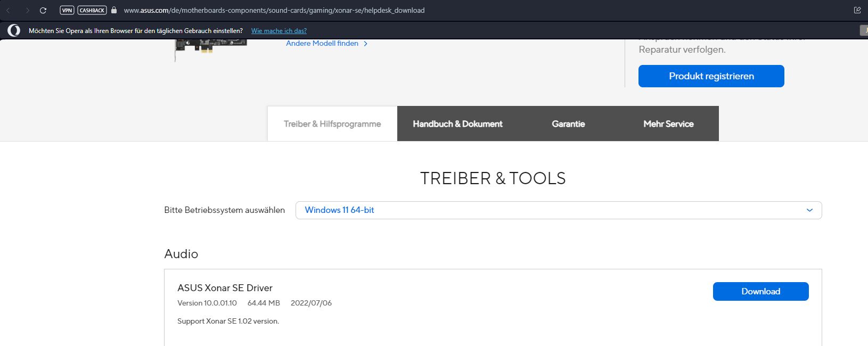
Task: Open the 'Windows 11 64-bit' operating system dropdown
Action: 559,210
